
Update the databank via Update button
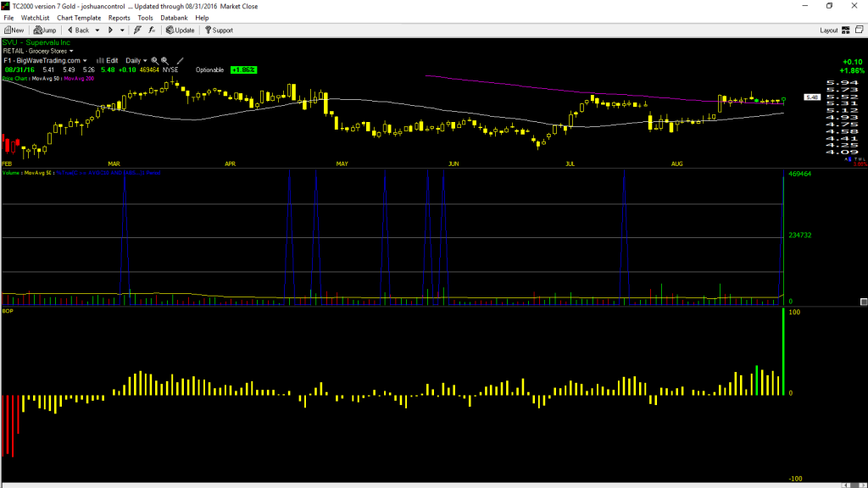pyautogui.click(x=181, y=30)
